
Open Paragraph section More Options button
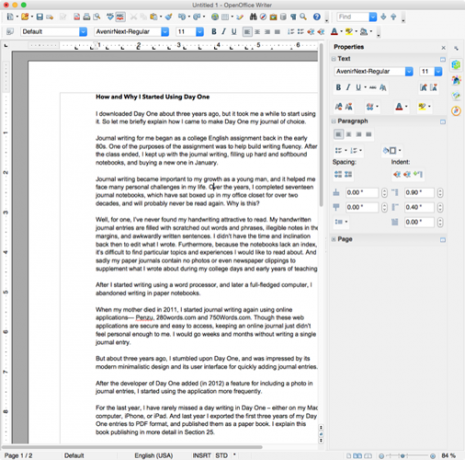point(443,122)
